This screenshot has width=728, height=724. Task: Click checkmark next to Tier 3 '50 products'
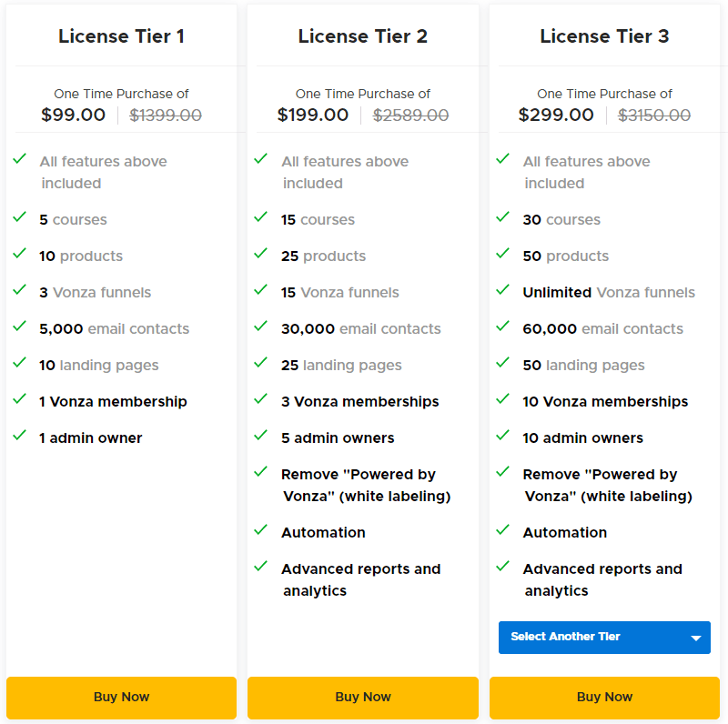tap(502, 254)
